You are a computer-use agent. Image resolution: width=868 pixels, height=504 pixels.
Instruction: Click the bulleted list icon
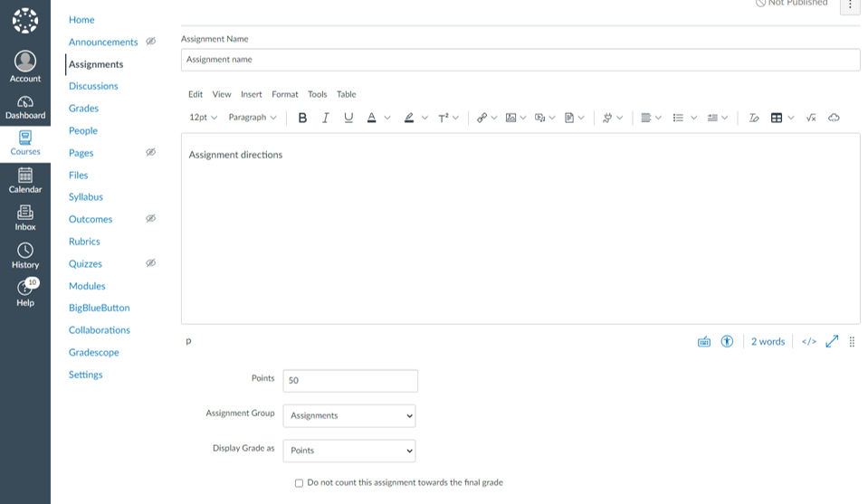click(678, 118)
